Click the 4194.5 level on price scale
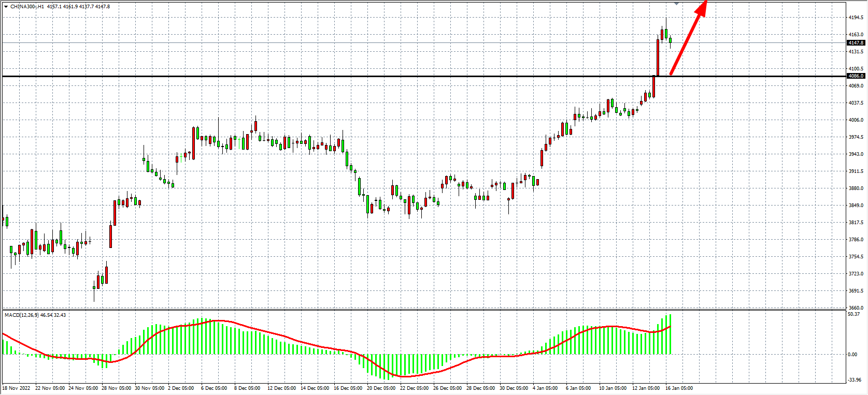The width and height of the screenshot is (868, 395). (856, 18)
